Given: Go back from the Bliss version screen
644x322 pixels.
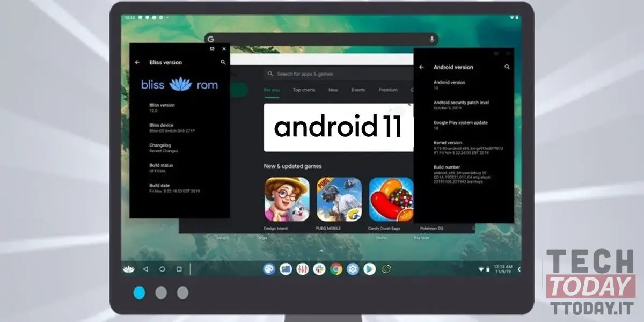Looking at the screenshot, I should point(137,62).
